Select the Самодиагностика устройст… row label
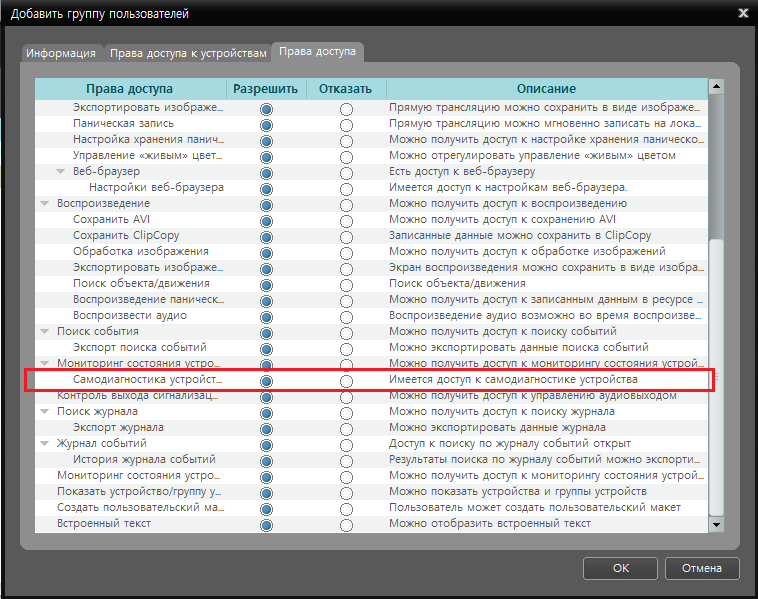The height and width of the screenshot is (599, 758). [x=147, y=380]
